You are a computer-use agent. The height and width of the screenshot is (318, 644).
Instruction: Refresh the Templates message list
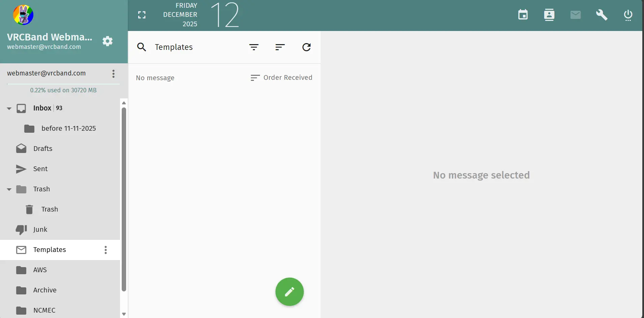pyautogui.click(x=306, y=47)
